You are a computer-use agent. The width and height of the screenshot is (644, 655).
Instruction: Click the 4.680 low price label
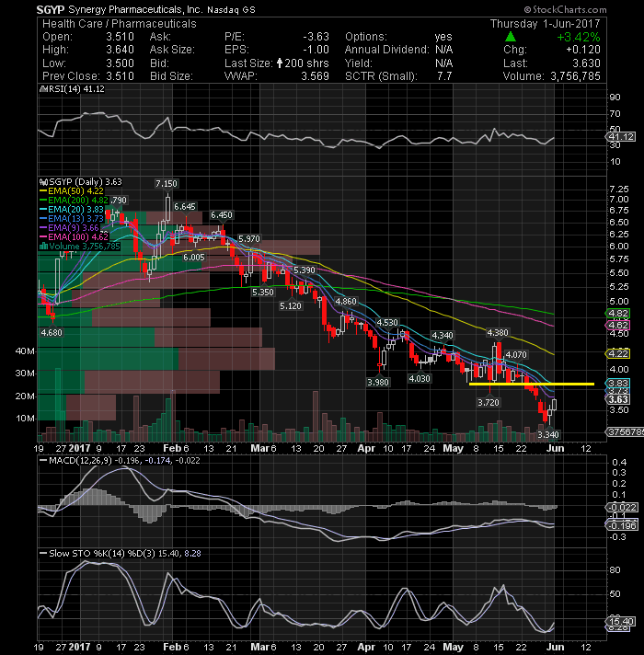[52, 332]
